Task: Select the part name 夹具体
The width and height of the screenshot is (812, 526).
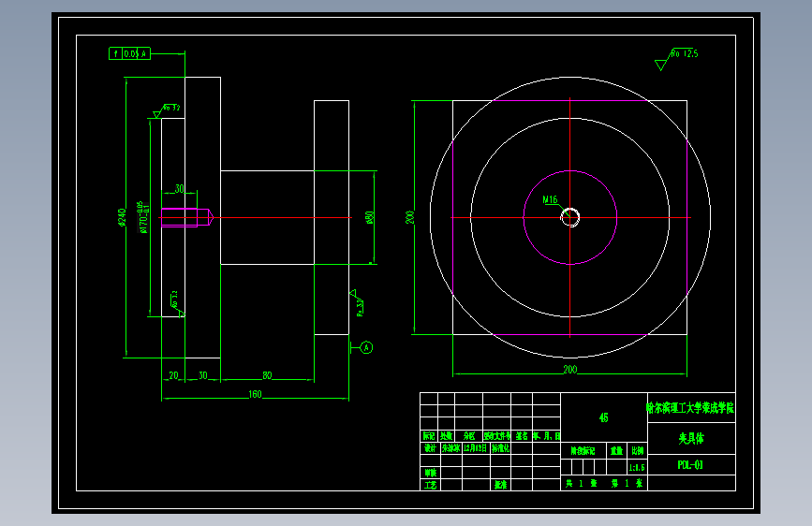Action: [x=691, y=439]
